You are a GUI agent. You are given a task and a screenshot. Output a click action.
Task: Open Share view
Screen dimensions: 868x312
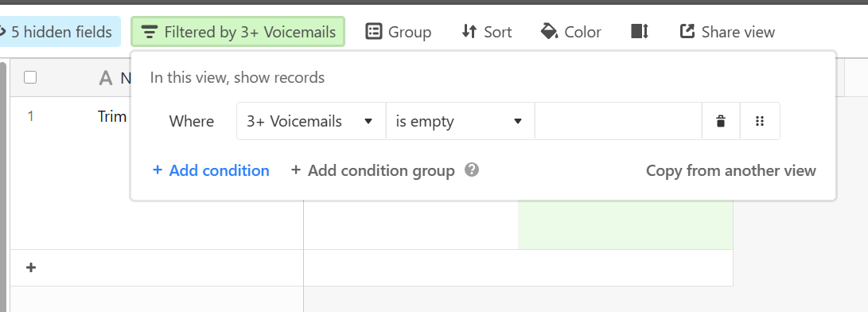(727, 32)
